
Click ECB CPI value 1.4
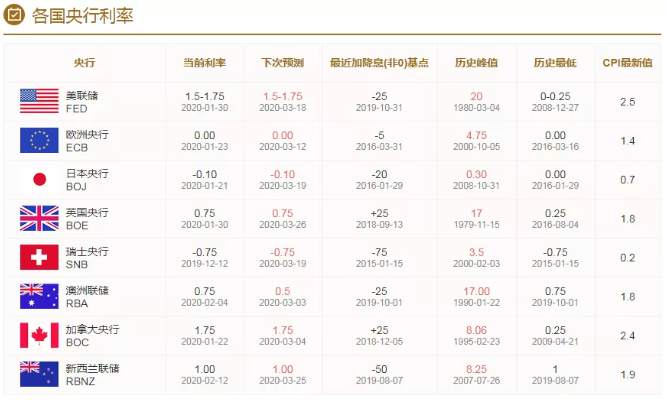[x=627, y=141]
